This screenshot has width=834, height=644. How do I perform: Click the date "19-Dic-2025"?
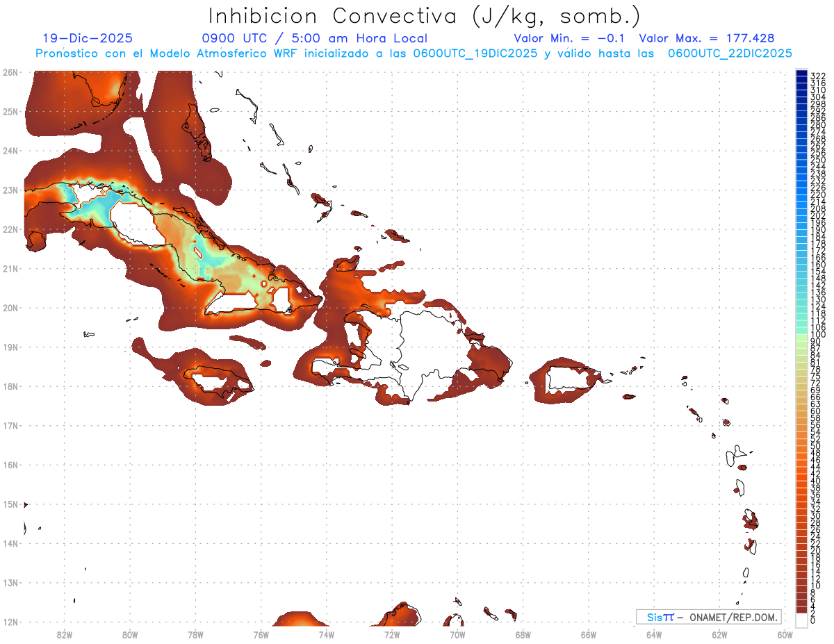pos(88,39)
